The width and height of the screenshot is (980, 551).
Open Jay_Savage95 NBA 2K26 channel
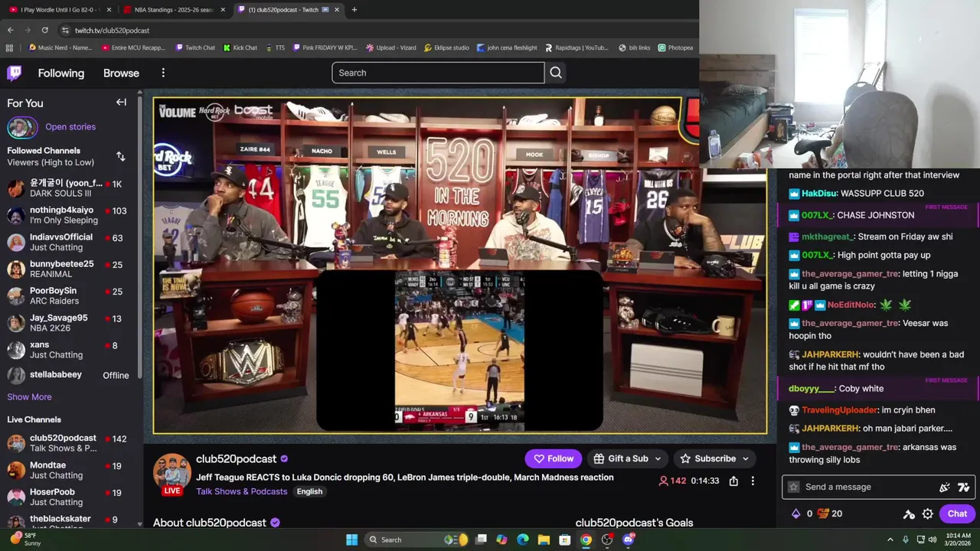pyautogui.click(x=70, y=322)
